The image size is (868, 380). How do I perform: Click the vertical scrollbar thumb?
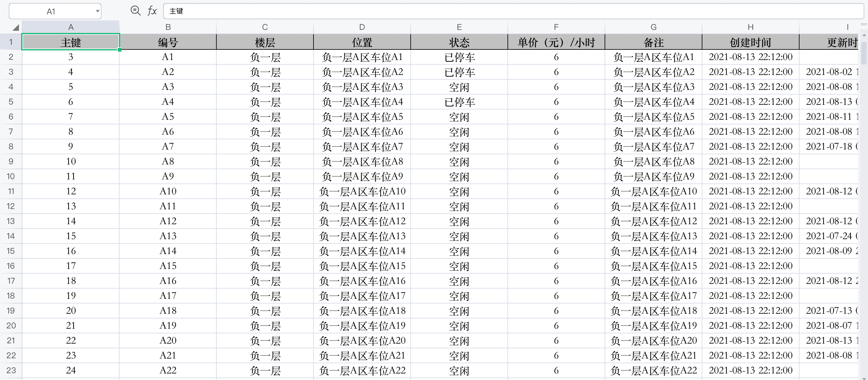coord(864,52)
